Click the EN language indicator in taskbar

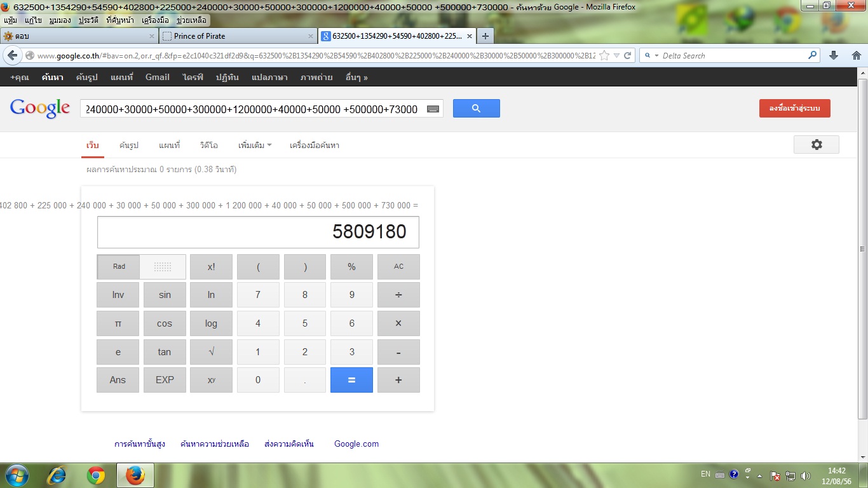(705, 474)
